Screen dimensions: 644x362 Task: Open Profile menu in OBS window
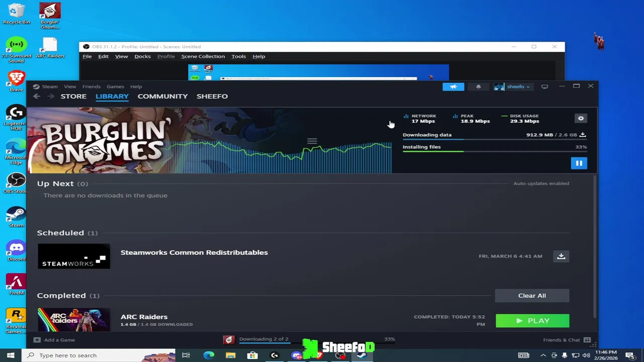point(166,56)
